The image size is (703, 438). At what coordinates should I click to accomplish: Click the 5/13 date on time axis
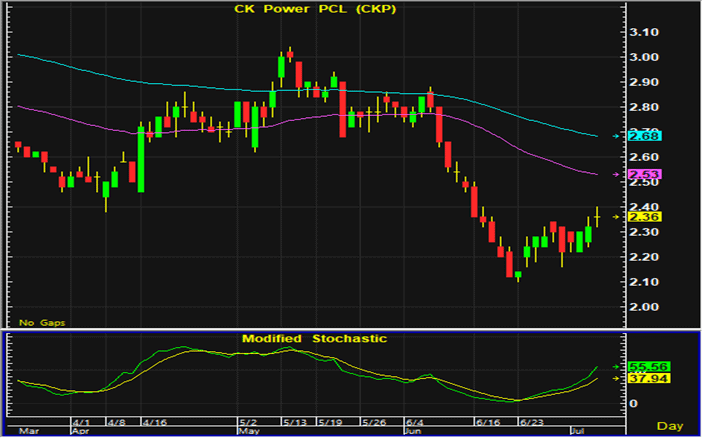[x=295, y=423]
